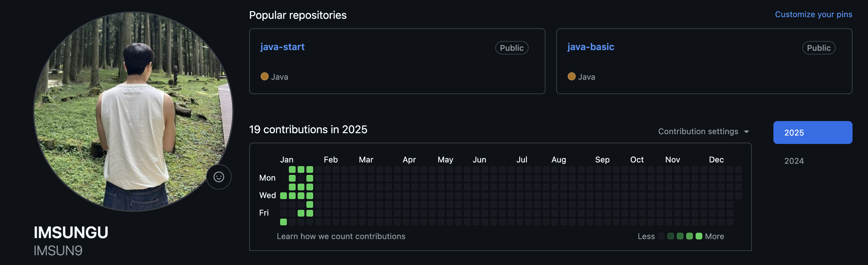Click the Public badge on java-basic
Image resolution: width=868 pixels, height=265 pixels.
[x=819, y=48]
